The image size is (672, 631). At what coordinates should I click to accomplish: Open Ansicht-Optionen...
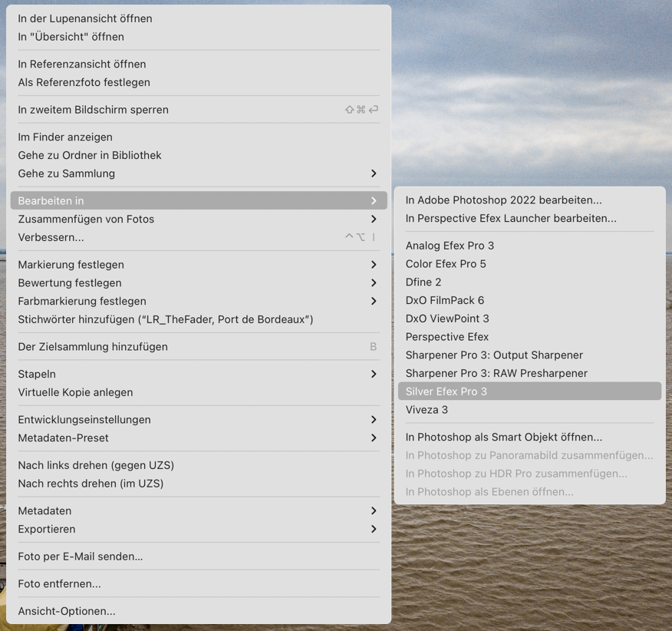pyautogui.click(x=199, y=611)
